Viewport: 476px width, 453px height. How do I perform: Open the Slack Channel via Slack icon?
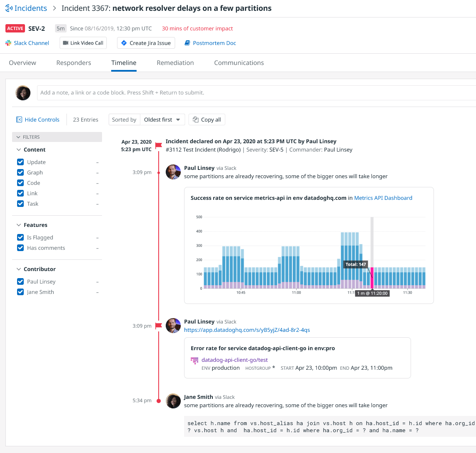(x=7, y=42)
